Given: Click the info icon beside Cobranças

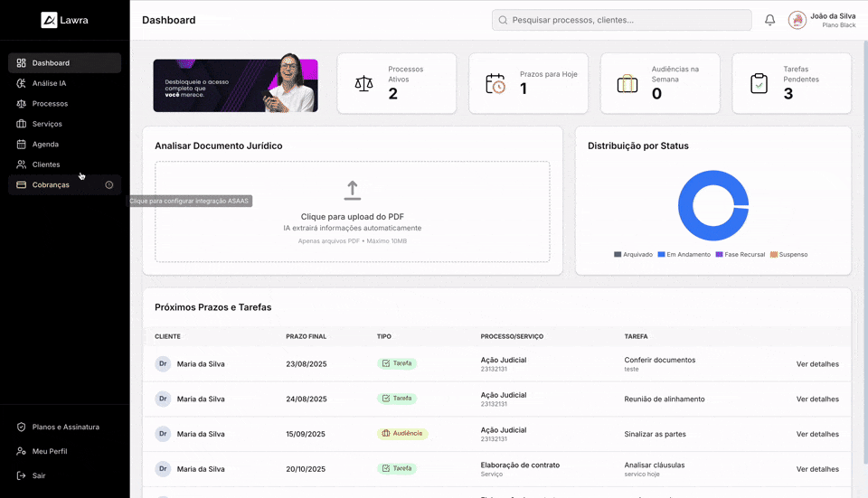Looking at the screenshot, I should (109, 185).
